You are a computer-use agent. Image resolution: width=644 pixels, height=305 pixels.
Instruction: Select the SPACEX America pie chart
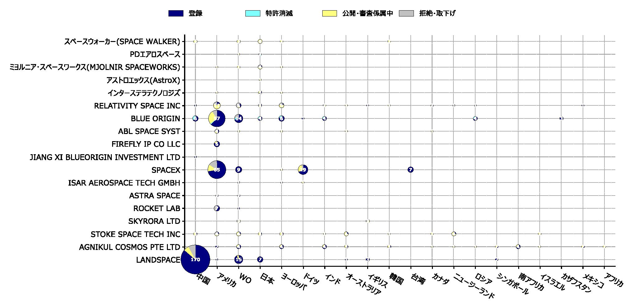[217, 170]
